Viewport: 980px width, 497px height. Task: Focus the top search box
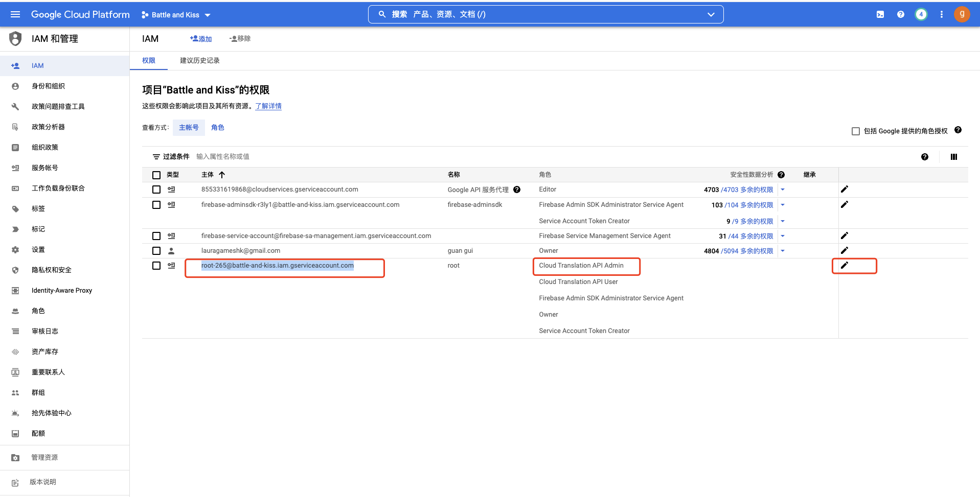click(x=545, y=14)
